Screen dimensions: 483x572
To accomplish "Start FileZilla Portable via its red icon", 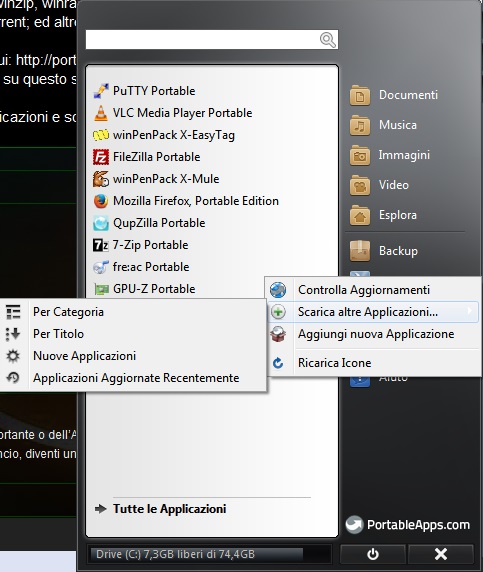I will 101,157.
